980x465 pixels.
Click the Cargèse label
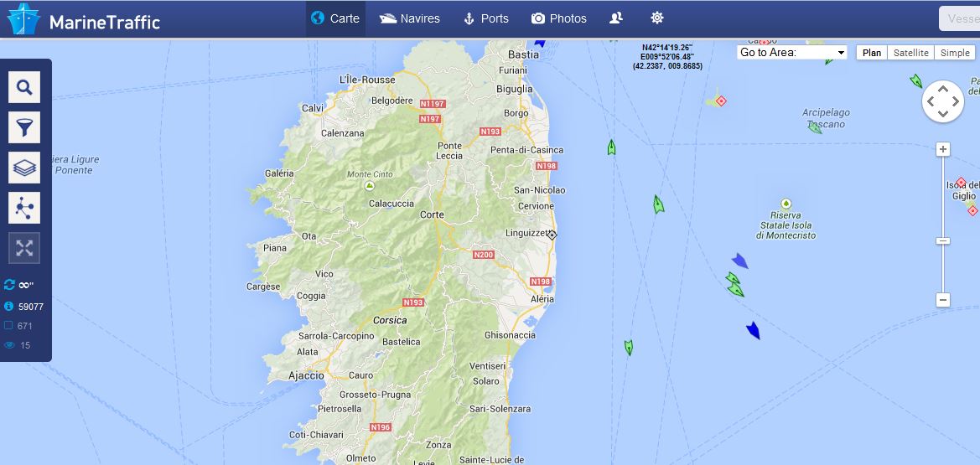click(264, 287)
